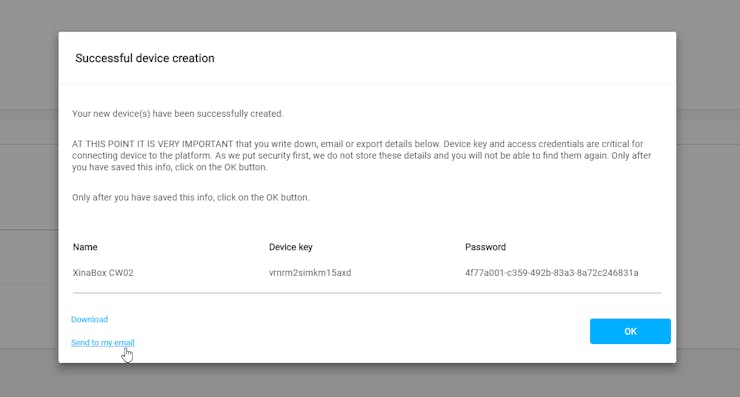Click the standalone 'Only after you have saved this info' line
This screenshot has height=397, width=740.
pyautogui.click(x=191, y=197)
